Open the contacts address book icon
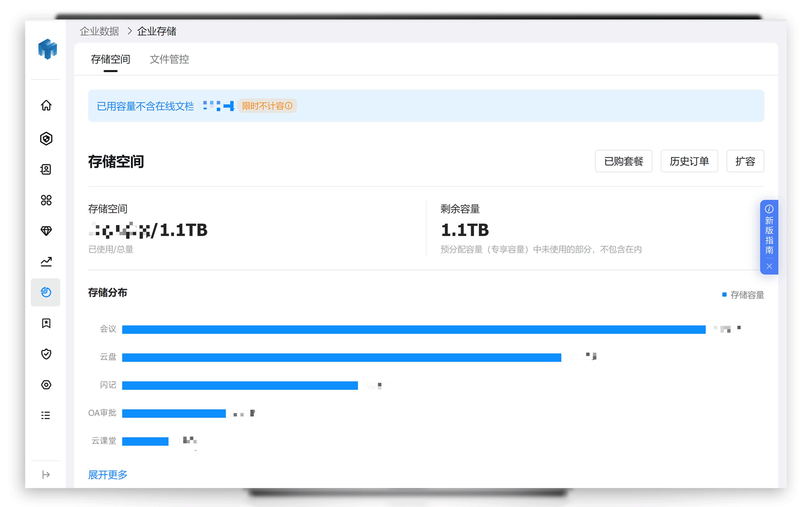This screenshot has width=812, height=507. tap(46, 169)
